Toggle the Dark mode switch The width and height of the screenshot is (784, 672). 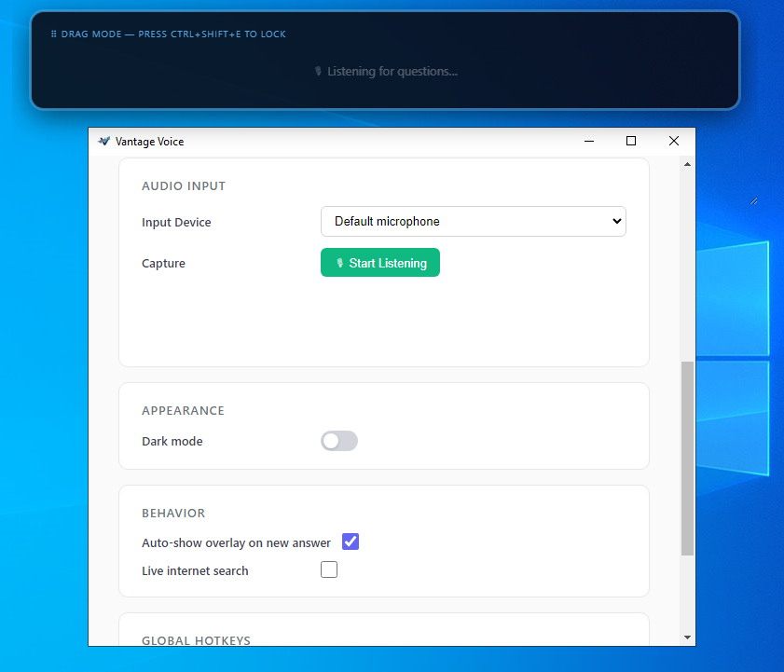click(x=339, y=441)
